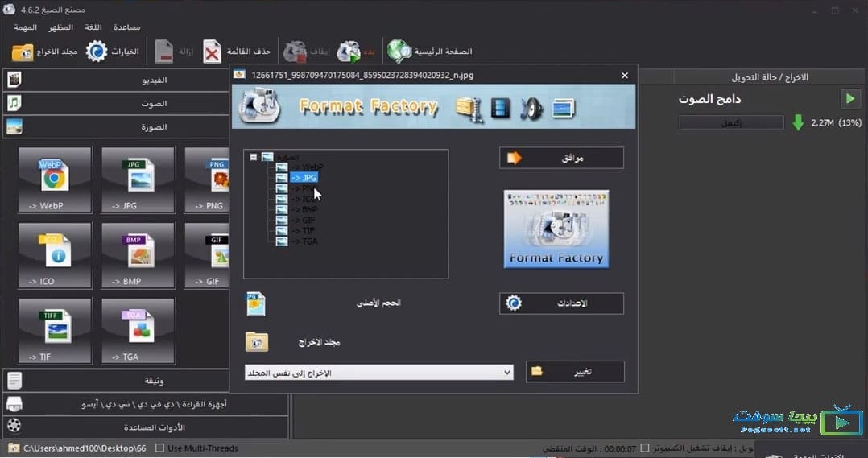Click the Change folder button
Viewport: 868px width, 458px height.
(575, 372)
